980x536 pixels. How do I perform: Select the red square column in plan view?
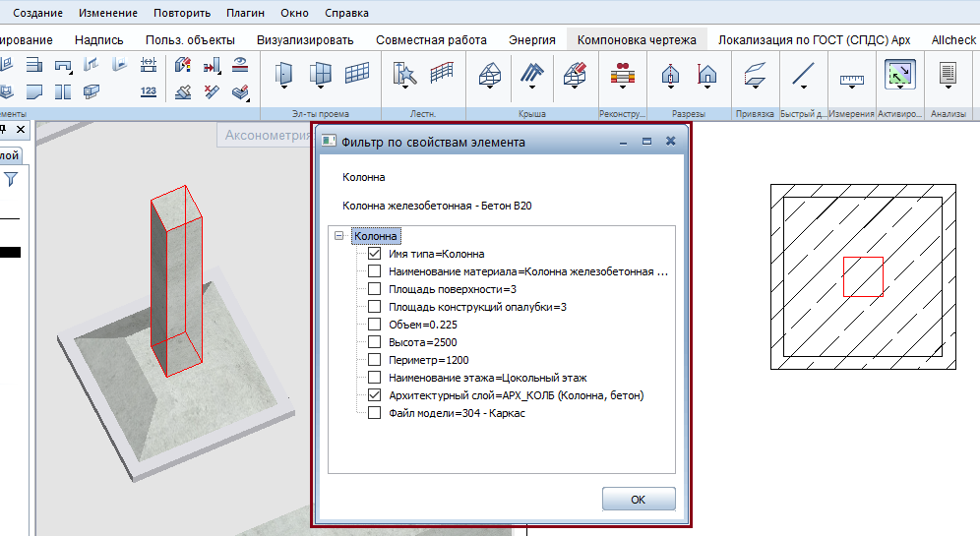point(863,276)
